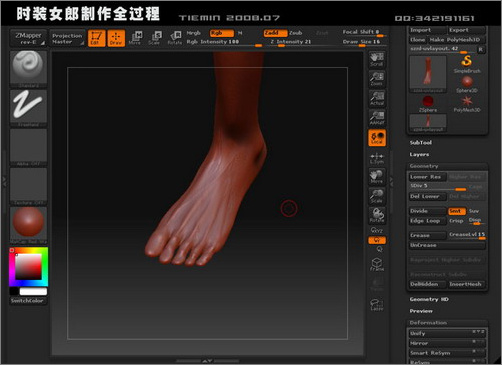The width and height of the screenshot is (502, 365).
Task: Click the Frame icon
Action: (x=377, y=264)
